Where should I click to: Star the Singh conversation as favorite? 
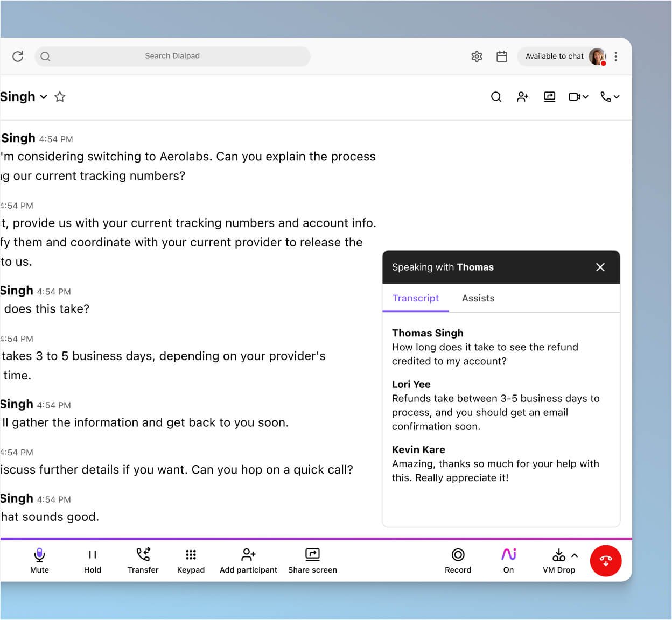60,97
